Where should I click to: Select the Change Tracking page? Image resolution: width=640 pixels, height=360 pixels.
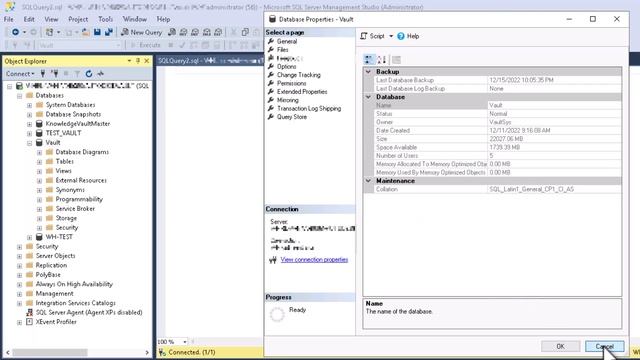298,75
